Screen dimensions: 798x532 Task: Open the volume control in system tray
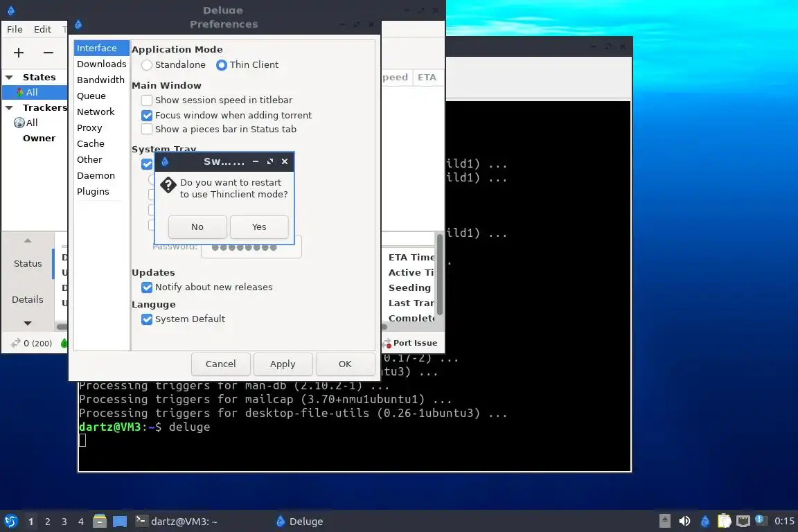coord(684,521)
